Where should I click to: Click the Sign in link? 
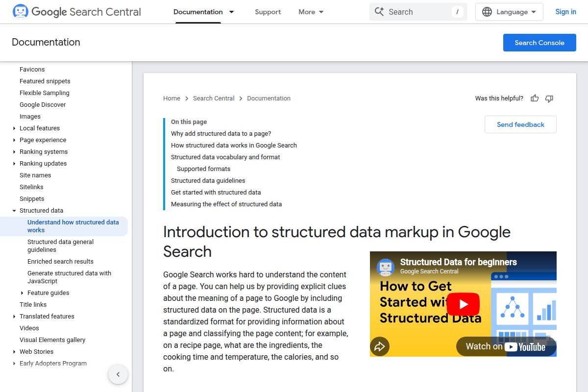click(565, 11)
